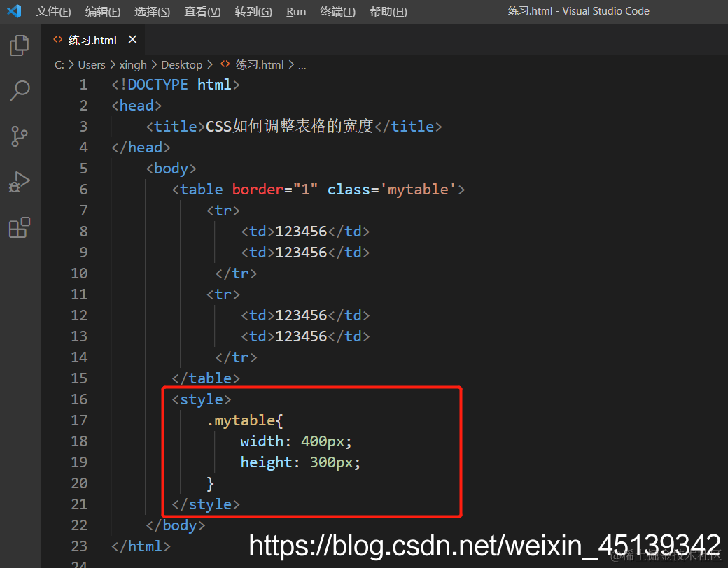Click the td 123456 cell on line 13
This screenshot has width=728, height=568.
(305, 336)
